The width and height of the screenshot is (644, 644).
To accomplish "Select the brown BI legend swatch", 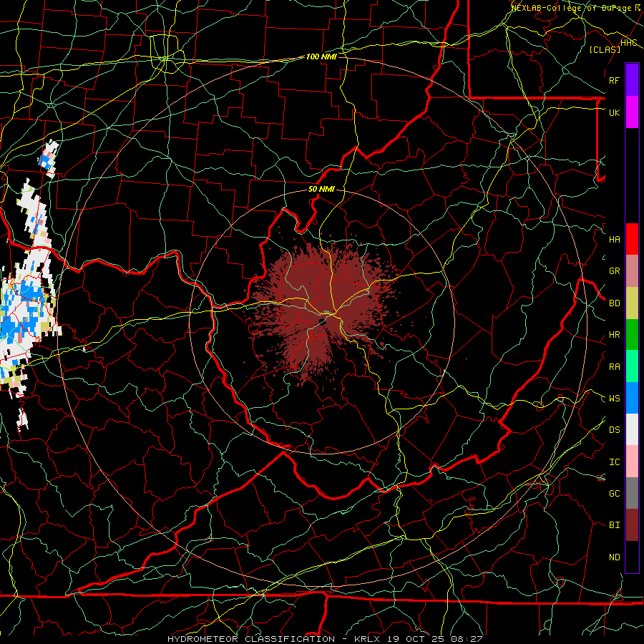I will [632, 525].
